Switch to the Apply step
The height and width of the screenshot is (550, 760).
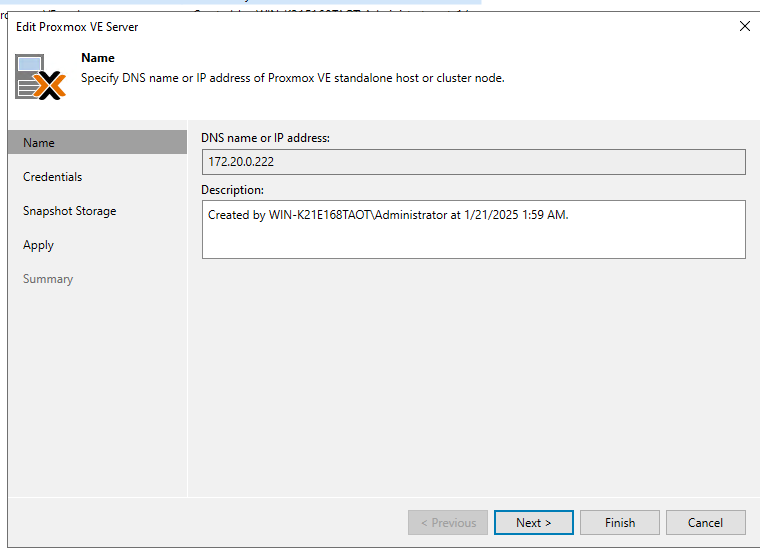(38, 245)
